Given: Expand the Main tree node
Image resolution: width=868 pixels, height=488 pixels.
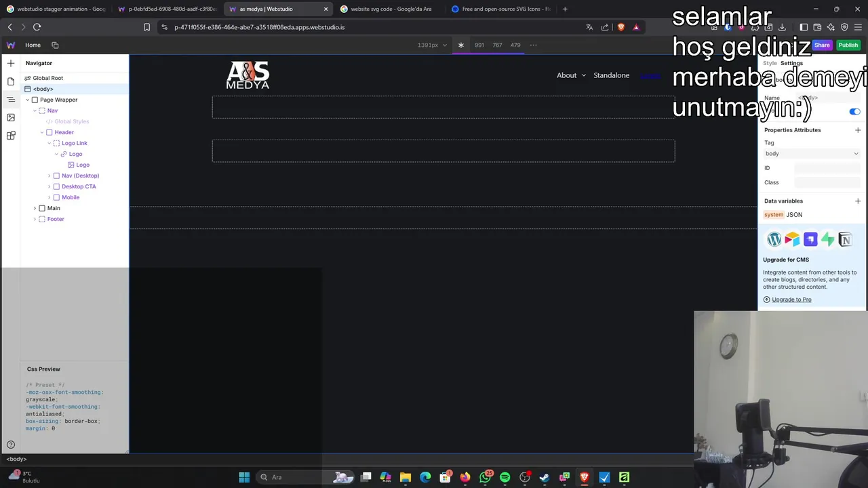Looking at the screenshot, I should pos(35,208).
